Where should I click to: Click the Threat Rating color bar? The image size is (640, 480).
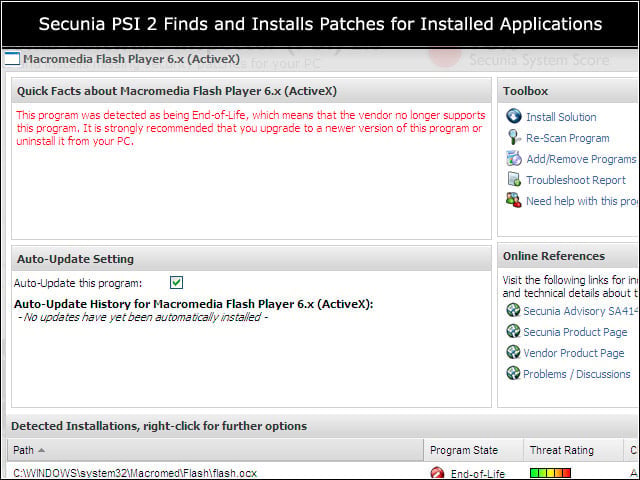pyautogui.click(x=550, y=473)
